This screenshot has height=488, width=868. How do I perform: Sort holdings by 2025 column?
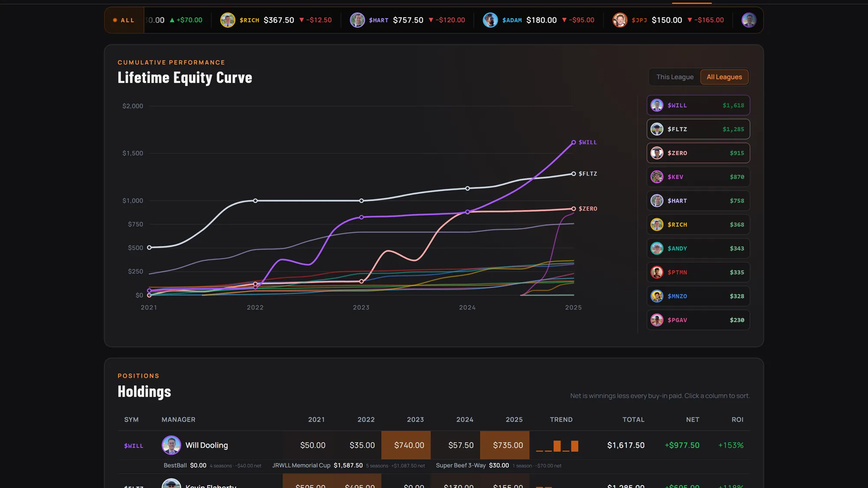pyautogui.click(x=514, y=419)
